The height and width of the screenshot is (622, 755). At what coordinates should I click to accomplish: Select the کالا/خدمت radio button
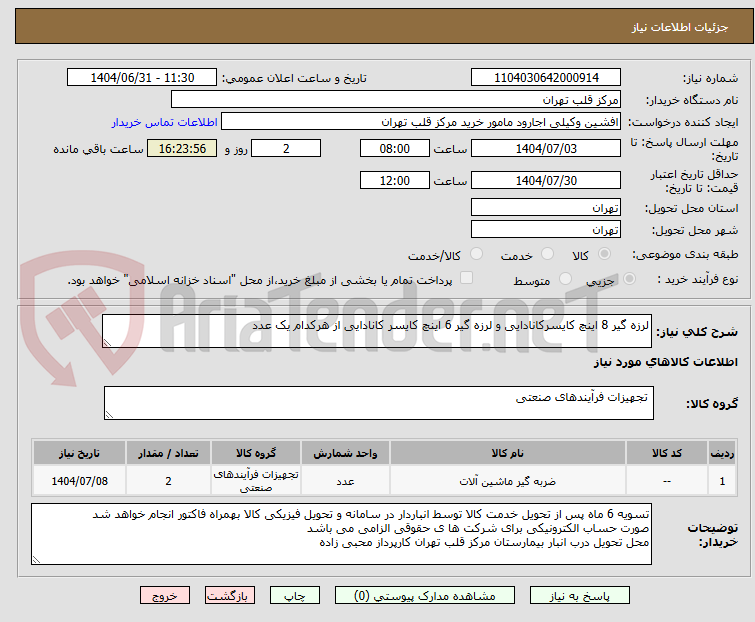click(x=476, y=254)
